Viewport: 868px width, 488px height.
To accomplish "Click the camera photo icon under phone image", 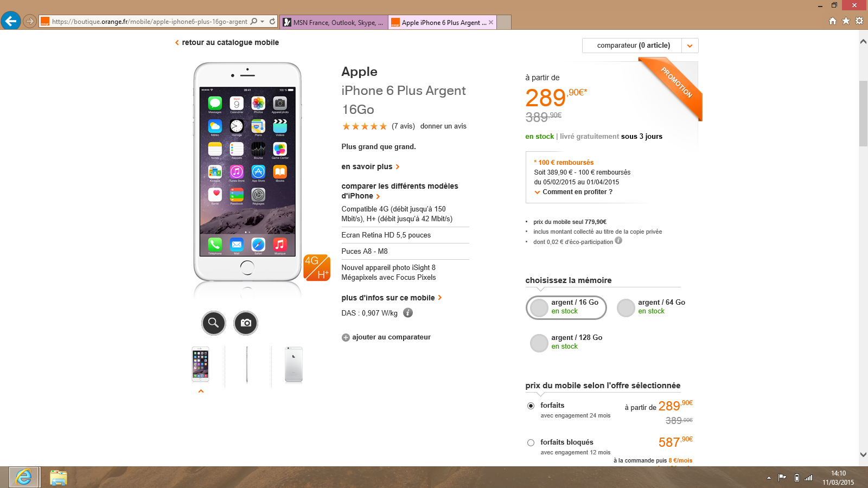I will point(246,323).
